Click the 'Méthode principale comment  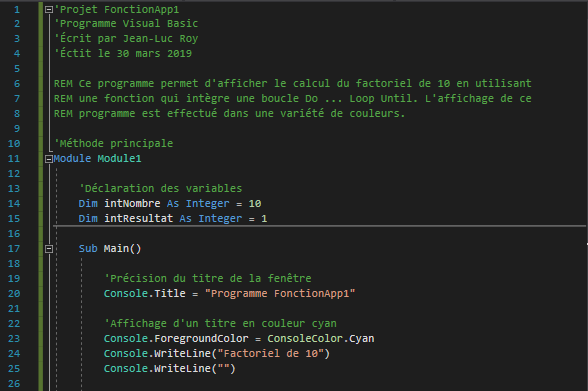114,144
